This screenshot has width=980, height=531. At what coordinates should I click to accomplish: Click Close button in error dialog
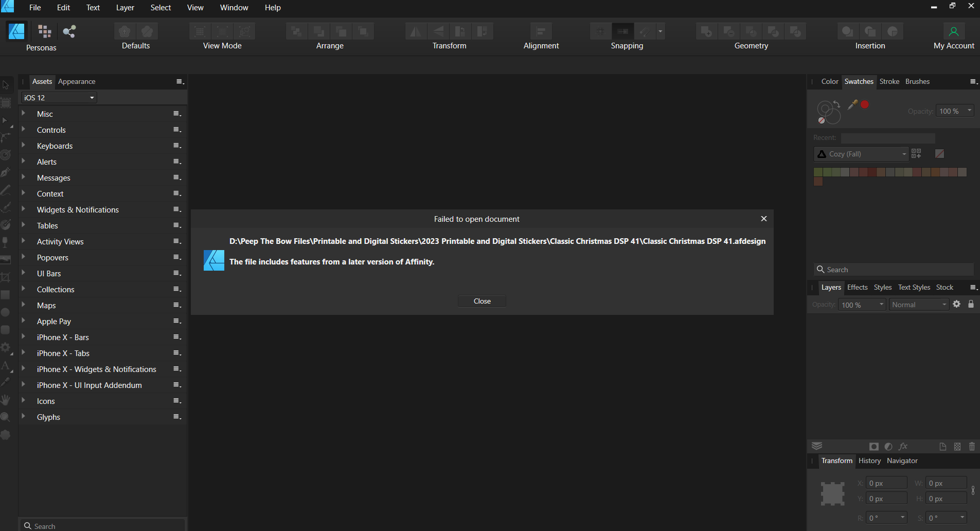(x=482, y=301)
